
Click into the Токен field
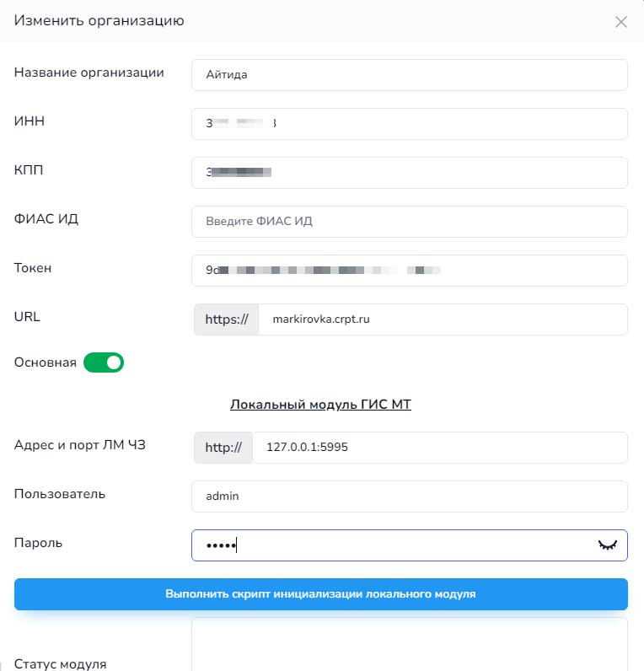coord(410,271)
